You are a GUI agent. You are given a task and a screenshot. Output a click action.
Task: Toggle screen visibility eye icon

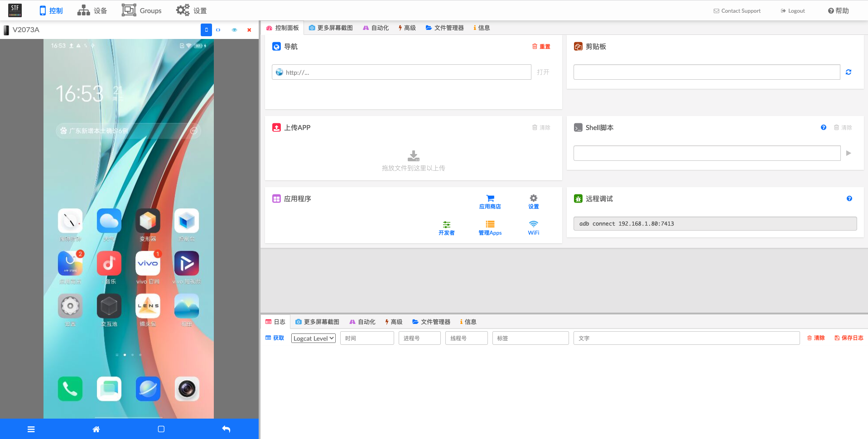pos(234,30)
